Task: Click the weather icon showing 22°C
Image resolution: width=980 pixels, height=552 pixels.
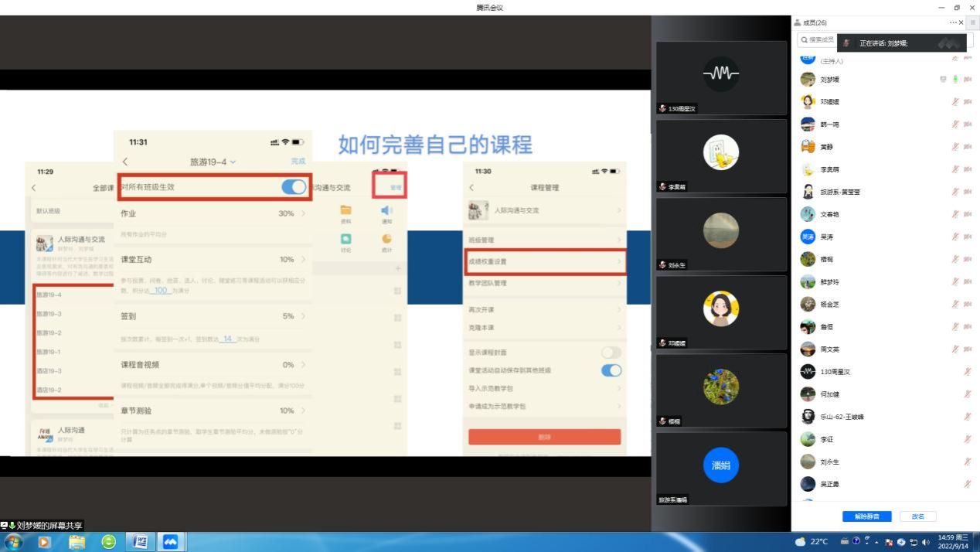Action: click(801, 542)
